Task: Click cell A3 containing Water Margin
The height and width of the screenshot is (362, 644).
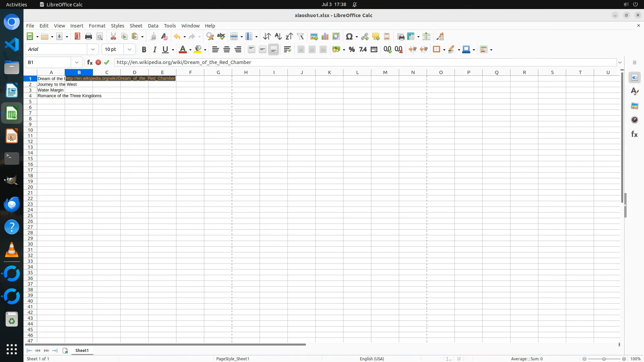Action: point(51,90)
